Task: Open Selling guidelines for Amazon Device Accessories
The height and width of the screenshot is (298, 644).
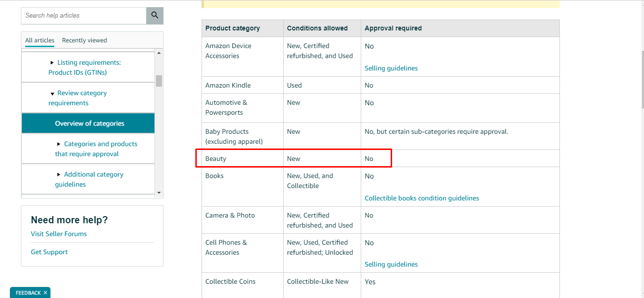Action: [391, 68]
